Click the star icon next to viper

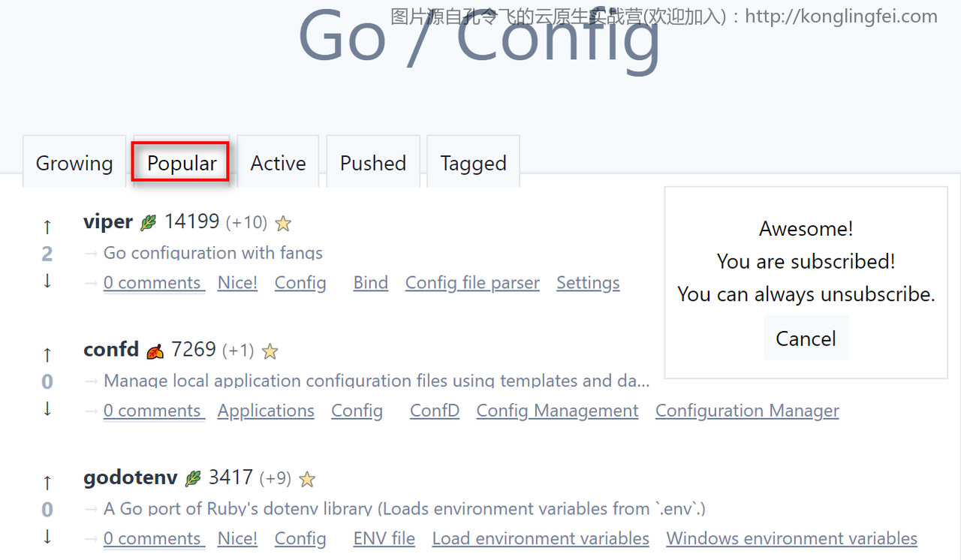pyautogui.click(x=283, y=223)
